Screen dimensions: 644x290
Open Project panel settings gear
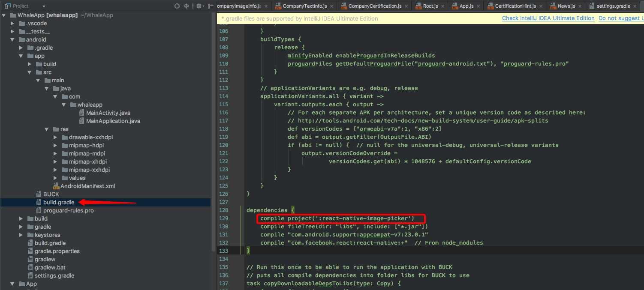point(199,6)
